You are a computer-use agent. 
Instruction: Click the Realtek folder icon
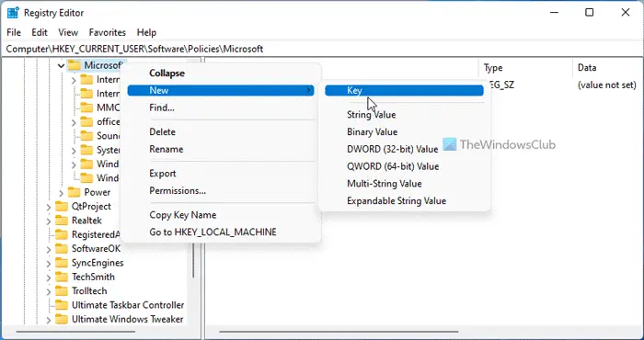[62, 221]
